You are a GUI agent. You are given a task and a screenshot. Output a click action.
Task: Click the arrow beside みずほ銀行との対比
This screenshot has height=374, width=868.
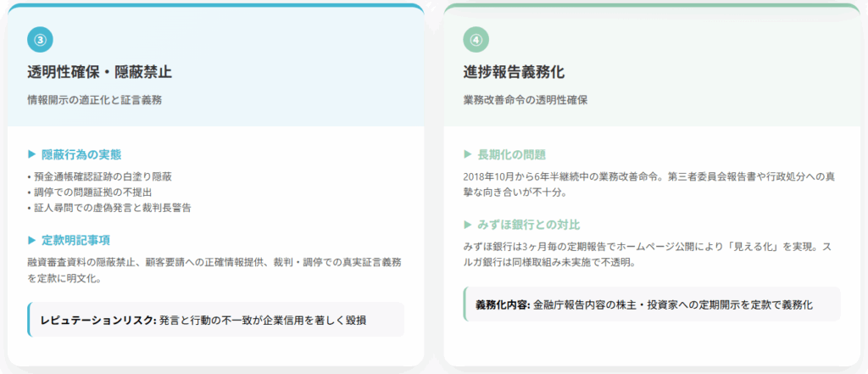468,225
